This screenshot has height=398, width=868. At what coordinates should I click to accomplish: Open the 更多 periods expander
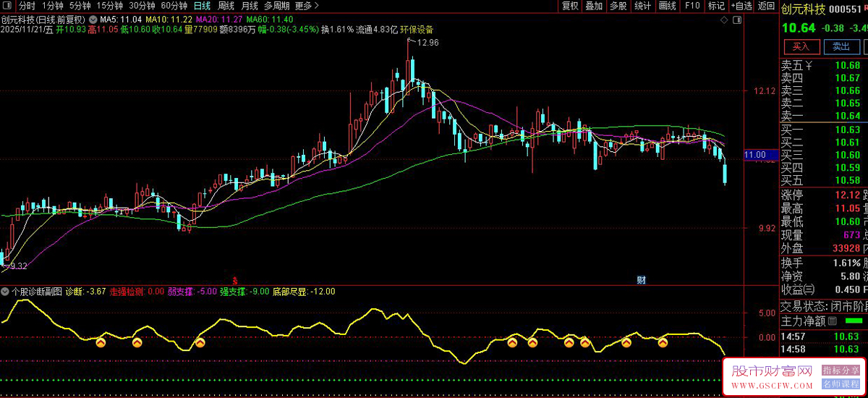point(307,6)
